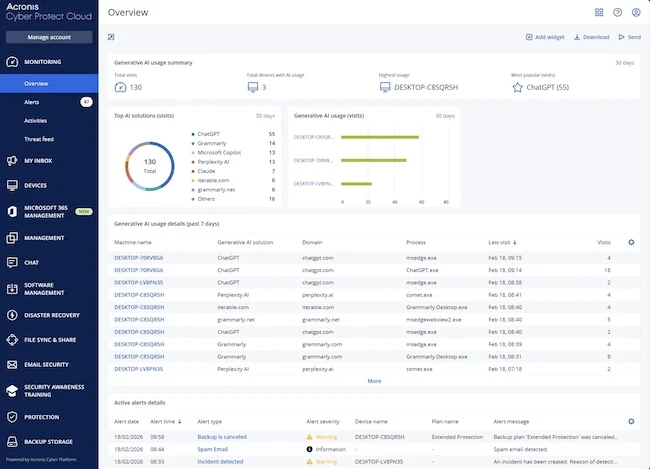The width and height of the screenshot is (650, 469).
Task: Open DESKTOP-70RV8G6 row with msedge.exe
Action: [374, 258]
